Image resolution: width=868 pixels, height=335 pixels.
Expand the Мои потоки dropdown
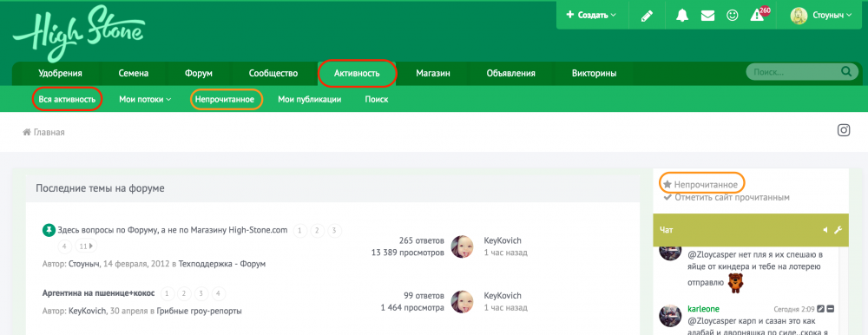point(145,100)
